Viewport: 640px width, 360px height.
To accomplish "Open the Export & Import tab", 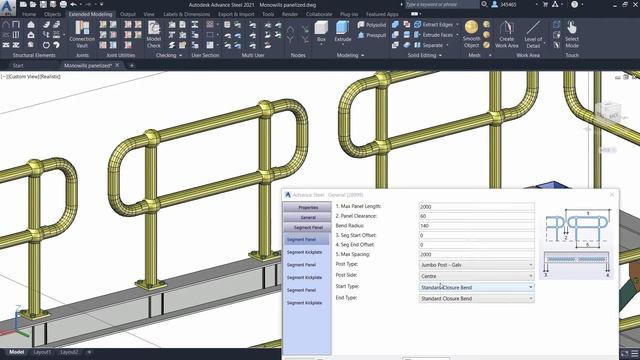I will tap(236, 14).
